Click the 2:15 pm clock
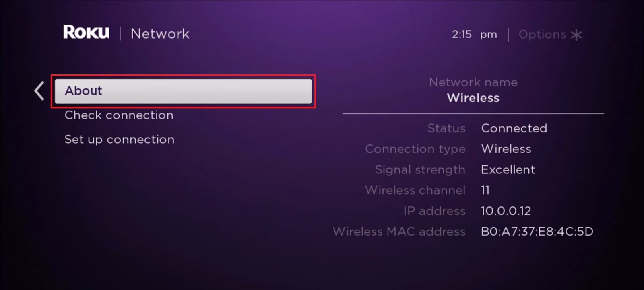The width and height of the screenshot is (644, 290). tap(474, 35)
